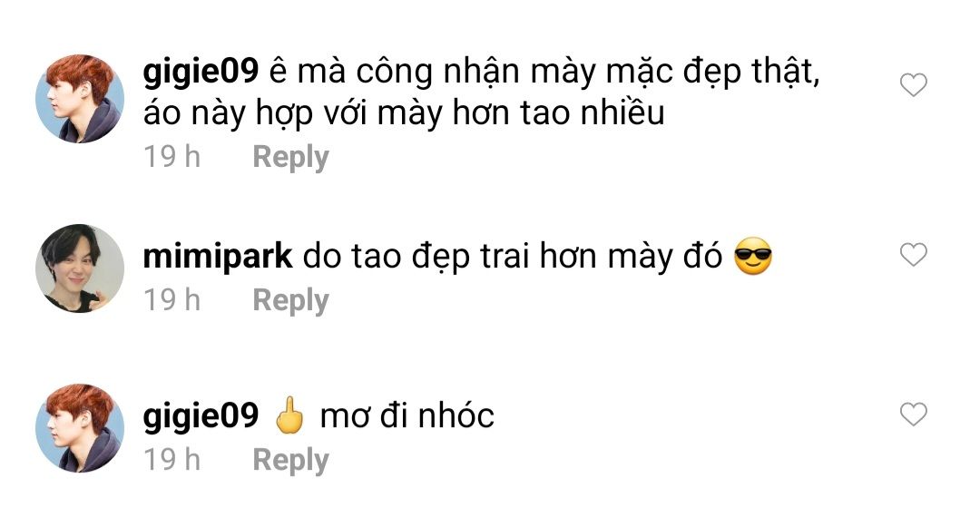The height and width of the screenshot is (517, 980).
Task: Click the mimipark username
Action: pyautogui.click(x=218, y=257)
